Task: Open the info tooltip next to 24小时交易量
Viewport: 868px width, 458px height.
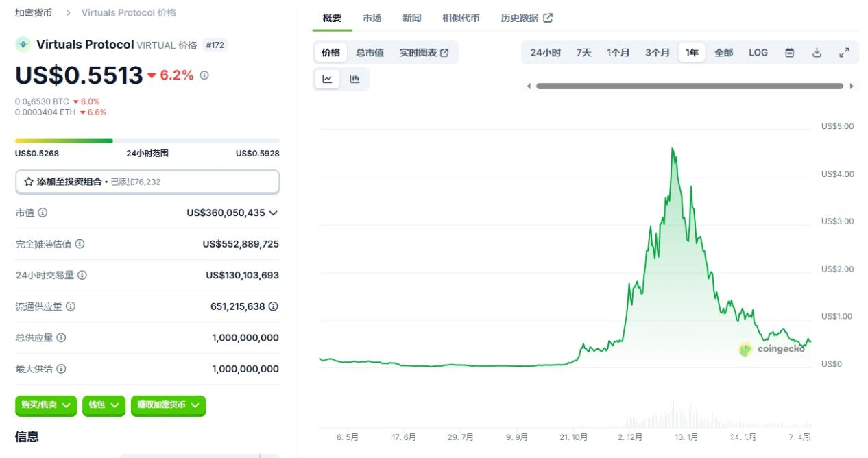Action: (82, 275)
